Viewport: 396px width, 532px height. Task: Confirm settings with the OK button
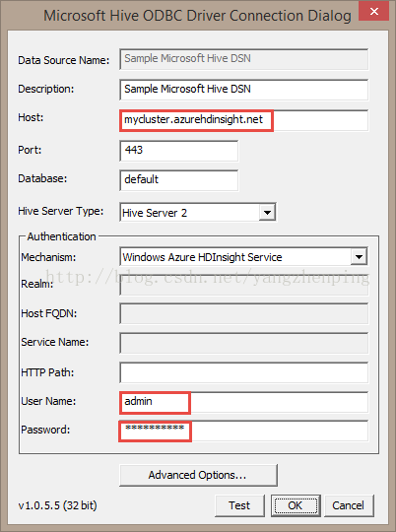point(296,505)
